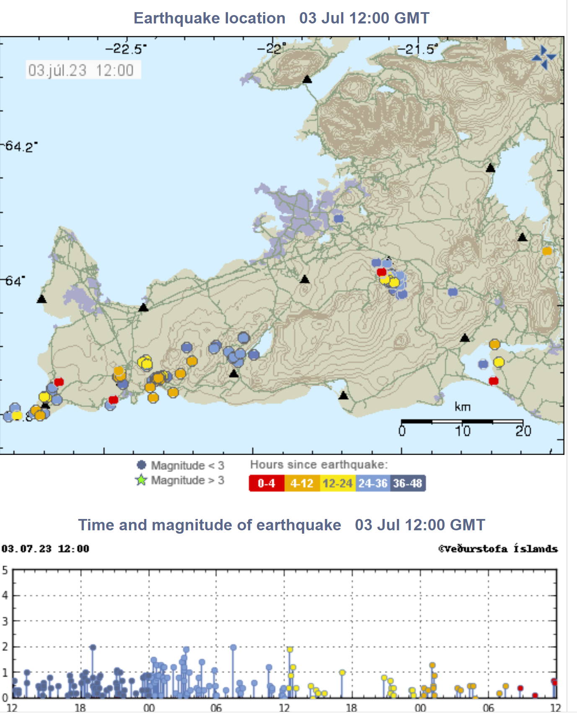Screen dimensions: 577x728
Task: Click the blue compass icon on the map
Action: click(543, 57)
